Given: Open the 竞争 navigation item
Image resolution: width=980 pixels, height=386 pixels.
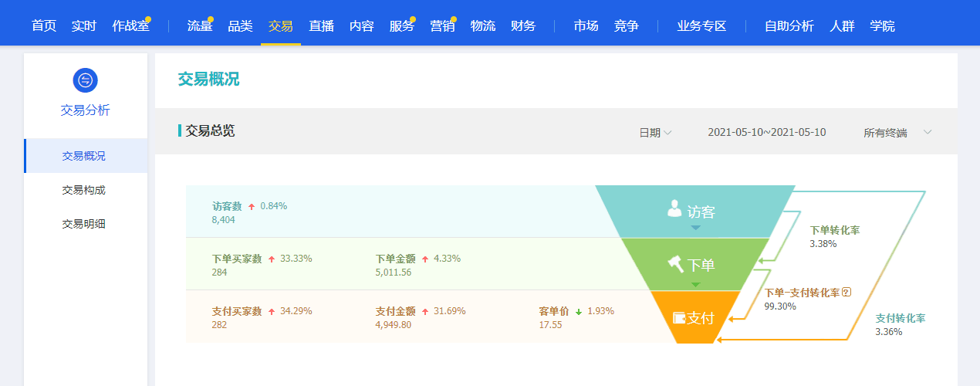Looking at the screenshot, I should (627, 25).
